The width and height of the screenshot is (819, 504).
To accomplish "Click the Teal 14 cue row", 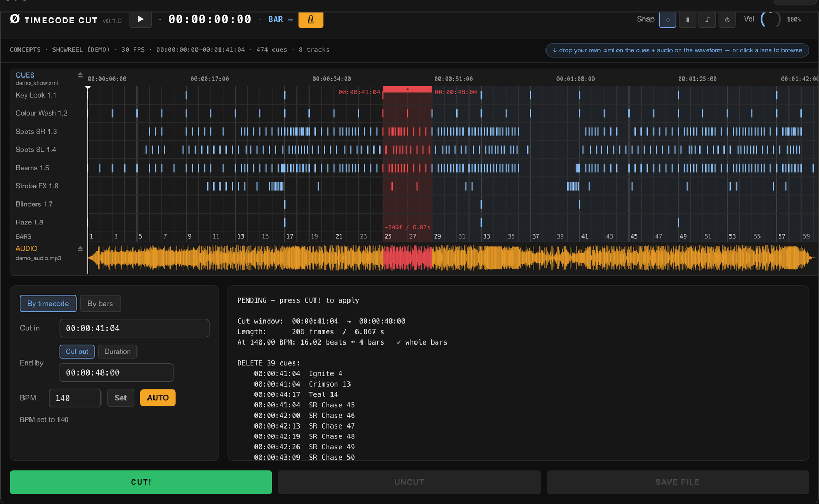I will 296,394.
